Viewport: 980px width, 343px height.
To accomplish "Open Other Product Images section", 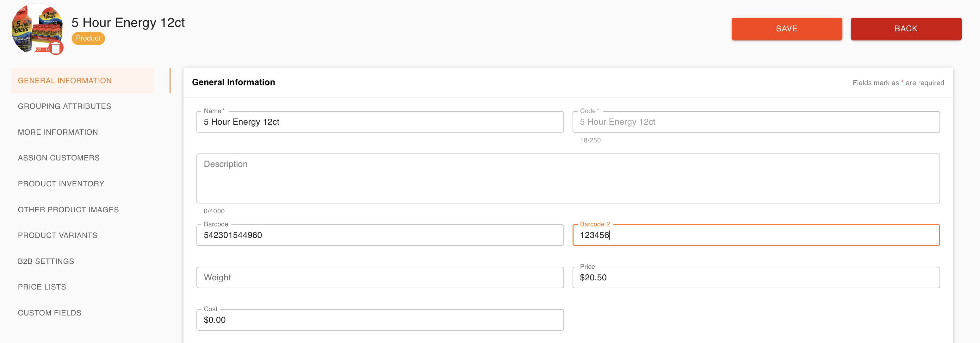I will pos(68,209).
